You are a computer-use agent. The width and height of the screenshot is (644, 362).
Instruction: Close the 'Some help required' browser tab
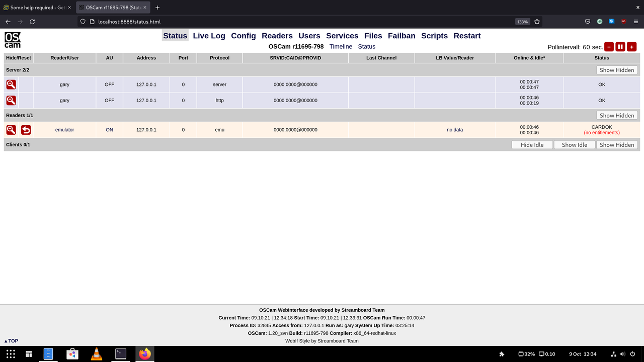69,8
